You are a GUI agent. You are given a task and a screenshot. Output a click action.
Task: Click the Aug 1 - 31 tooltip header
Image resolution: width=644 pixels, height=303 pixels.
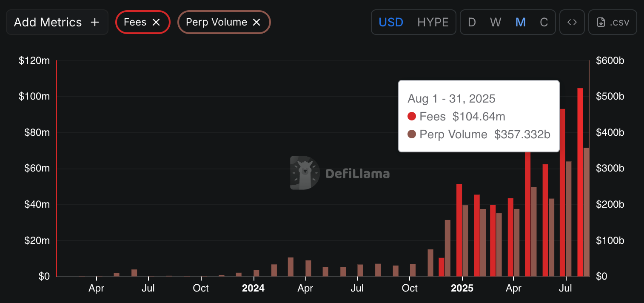coord(451,98)
